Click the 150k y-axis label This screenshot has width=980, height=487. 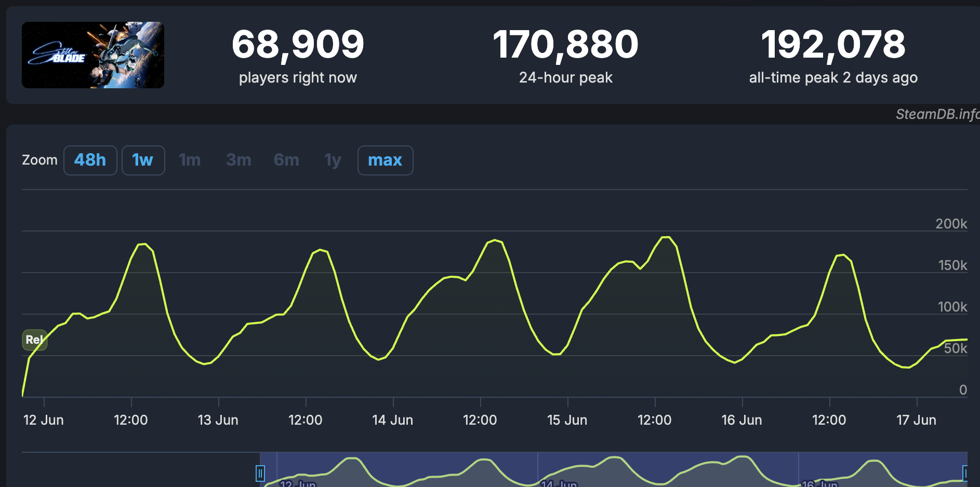[952, 265]
